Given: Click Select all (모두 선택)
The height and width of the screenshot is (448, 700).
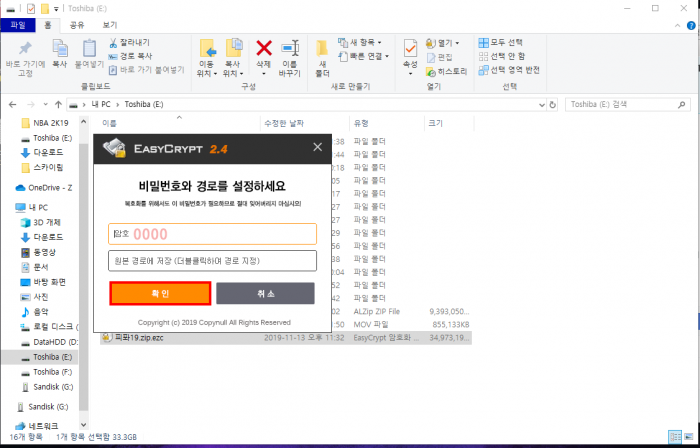Looking at the screenshot, I should (500, 42).
